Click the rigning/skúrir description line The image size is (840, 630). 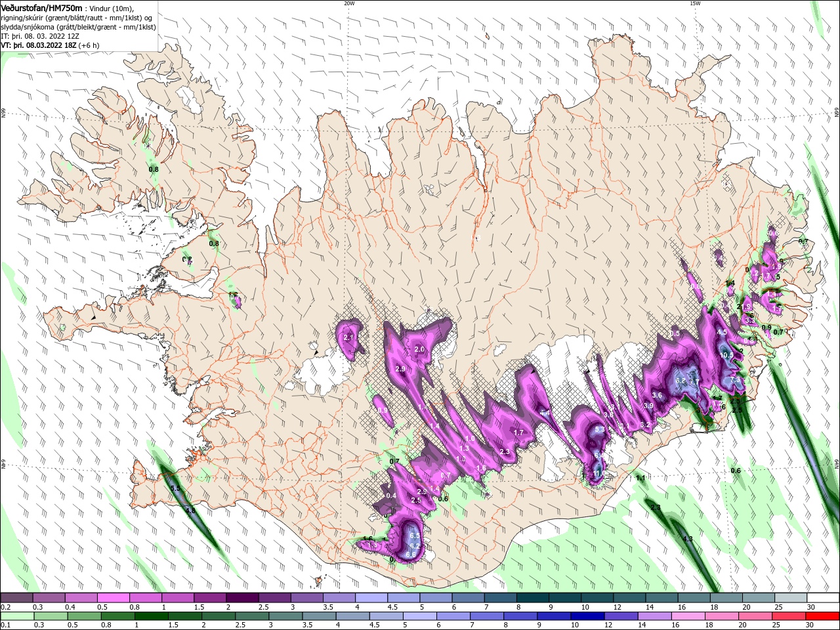tap(76, 18)
